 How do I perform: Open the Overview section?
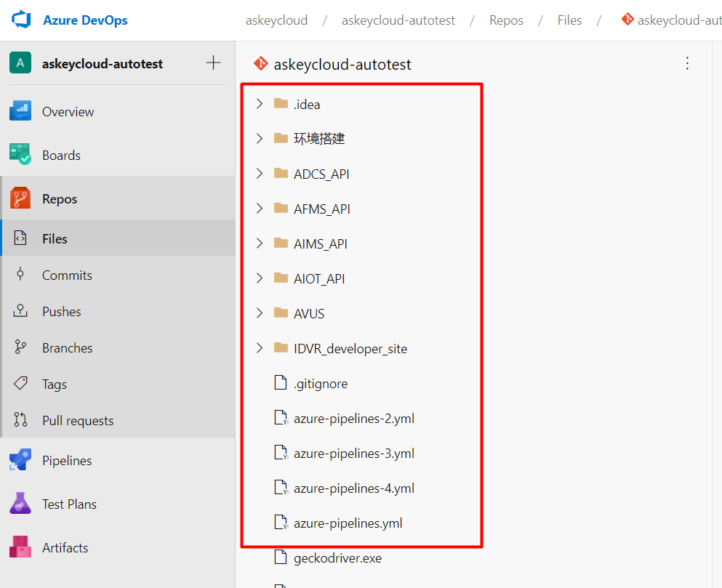pos(68,112)
